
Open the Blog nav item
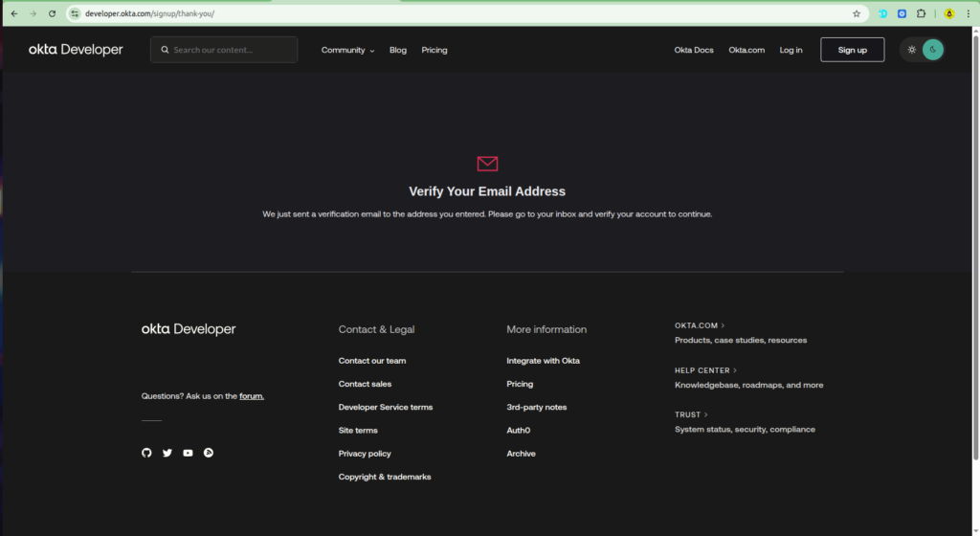(398, 50)
